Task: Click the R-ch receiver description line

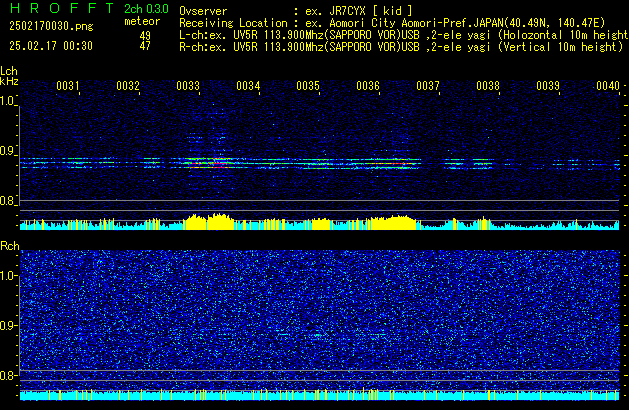Action: tap(401, 47)
